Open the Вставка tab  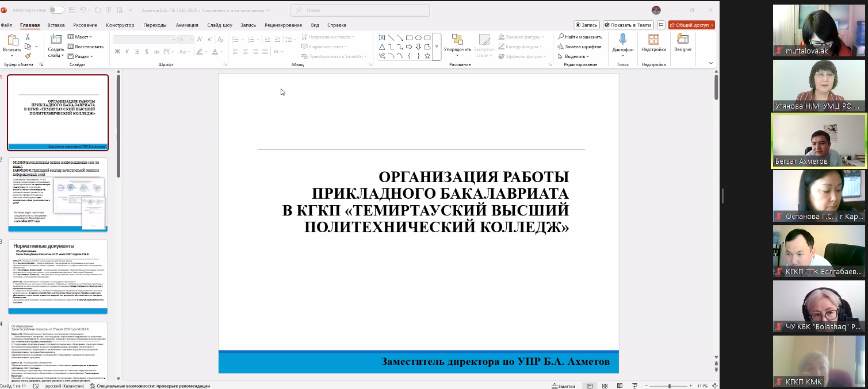click(56, 25)
